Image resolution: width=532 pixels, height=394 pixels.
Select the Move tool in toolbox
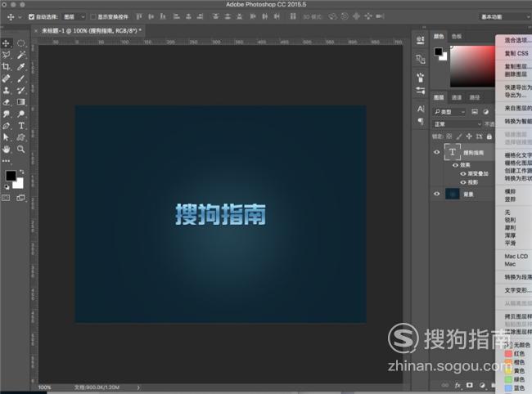point(6,43)
